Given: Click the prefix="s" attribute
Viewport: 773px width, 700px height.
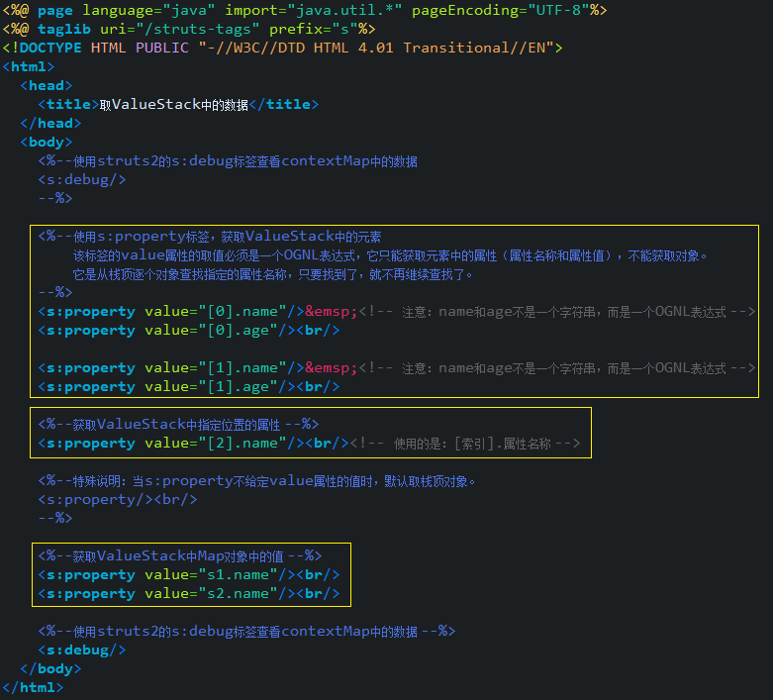Looking at the screenshot, I should (x=314, y=29).
